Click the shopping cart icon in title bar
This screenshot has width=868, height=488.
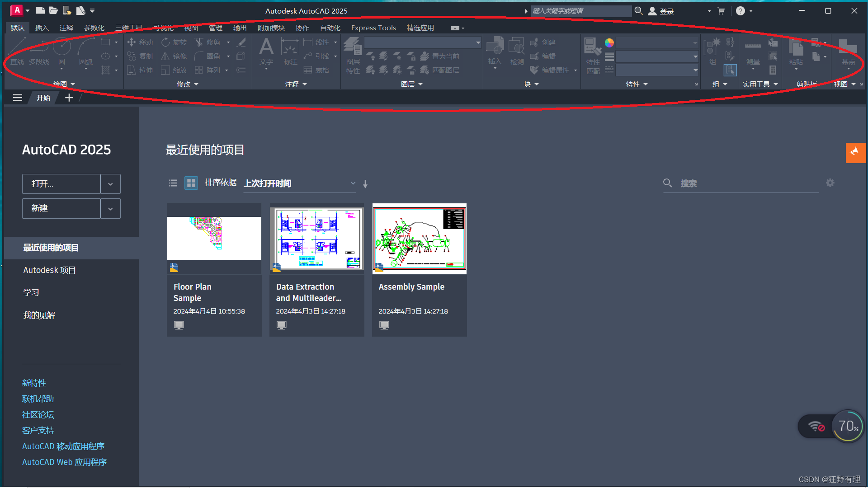click(721, 11)
